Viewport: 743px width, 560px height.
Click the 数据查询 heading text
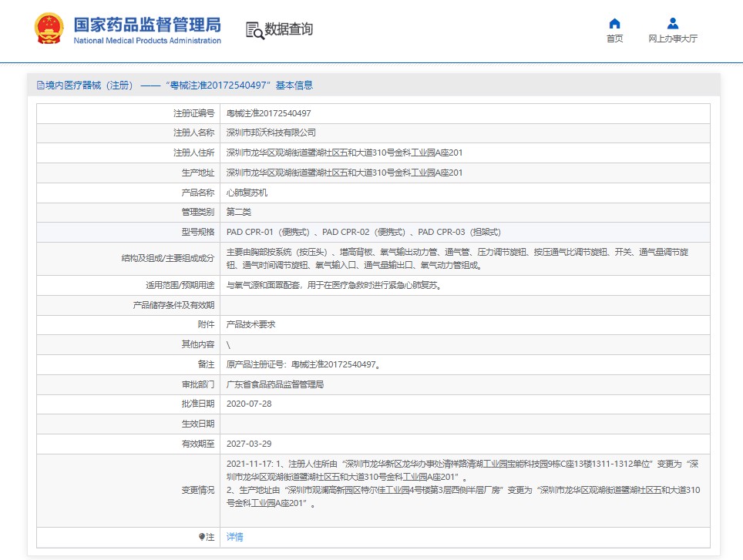coord(289,29)
